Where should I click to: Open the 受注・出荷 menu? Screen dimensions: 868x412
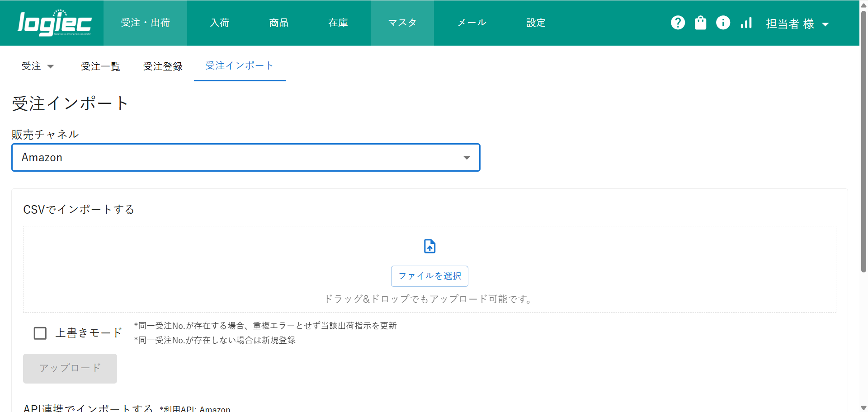pos(145,23)
